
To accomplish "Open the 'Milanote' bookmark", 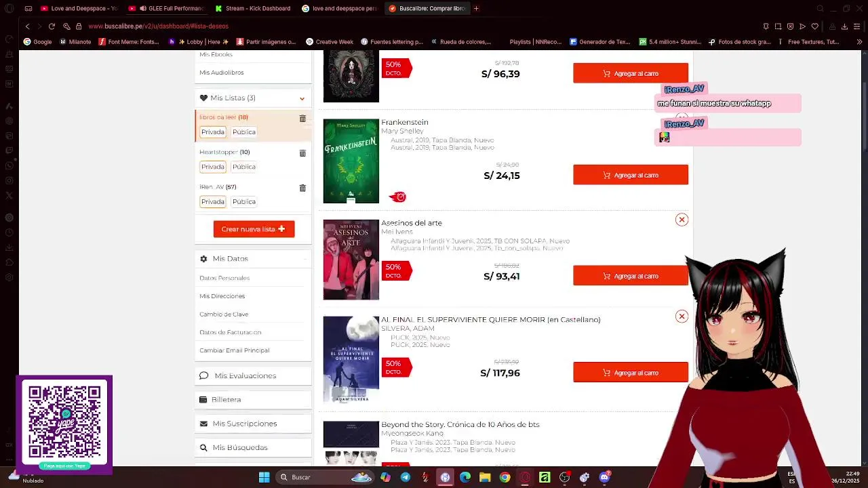I will [75, 42].
